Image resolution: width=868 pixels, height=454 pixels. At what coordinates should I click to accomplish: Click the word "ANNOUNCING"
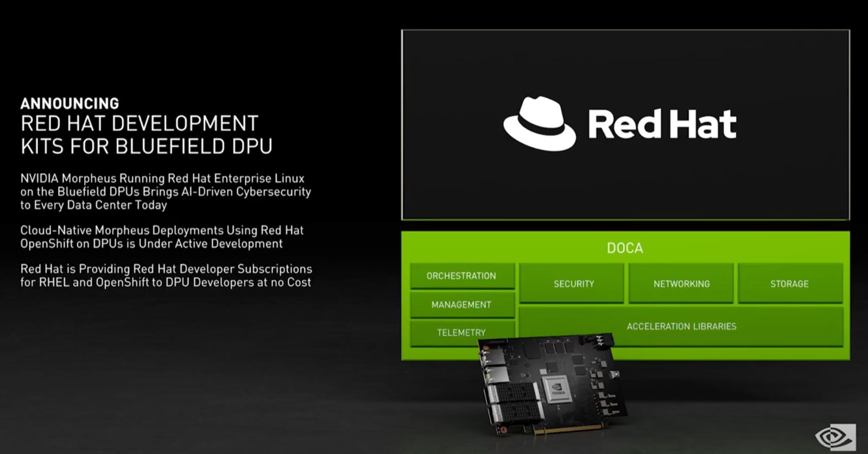pyautogui.click(x=69, y=103)
